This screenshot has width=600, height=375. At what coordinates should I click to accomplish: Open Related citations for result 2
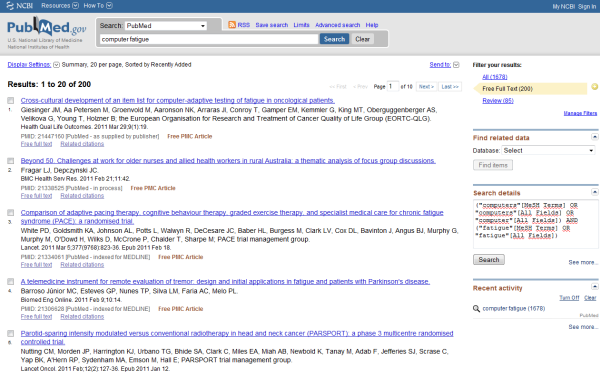tap(82, 196)
